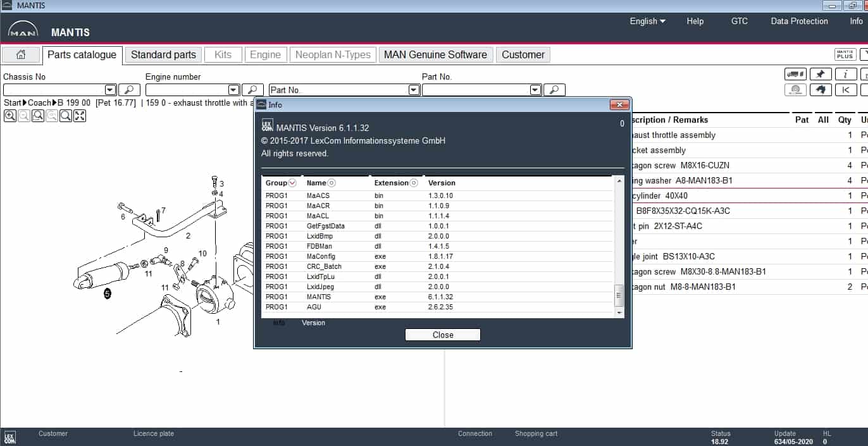Click Start in the breadcrumb path
The height and width of the screenshot is (446, 868).
pos(13,102)
